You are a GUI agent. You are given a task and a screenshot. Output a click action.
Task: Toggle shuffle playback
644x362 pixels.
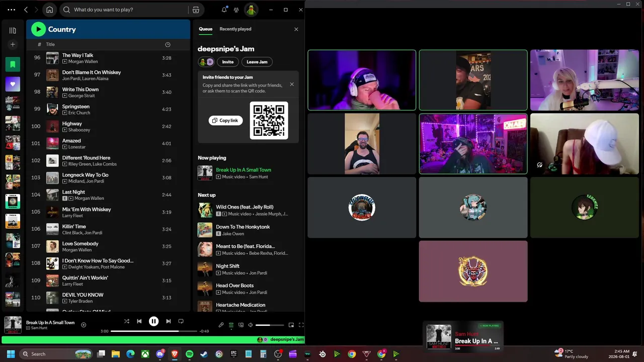tap(127, 321)
